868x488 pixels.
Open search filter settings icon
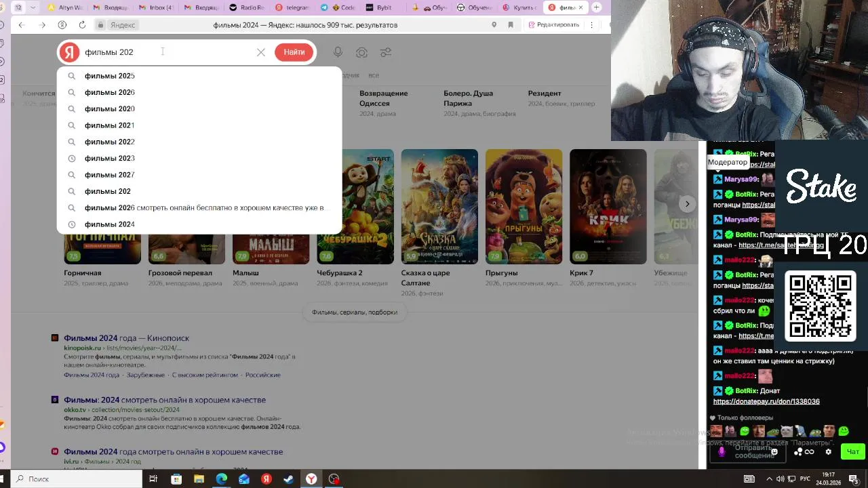[386, 52]
